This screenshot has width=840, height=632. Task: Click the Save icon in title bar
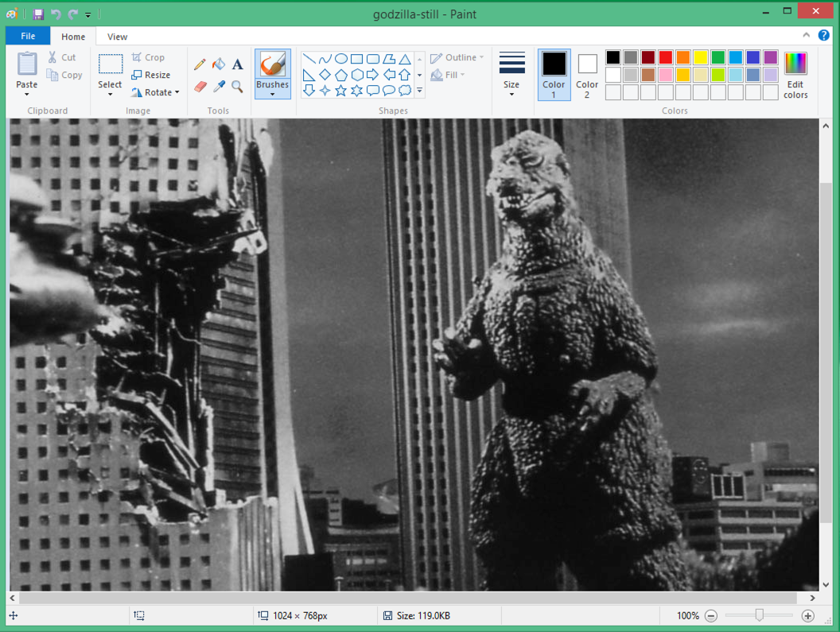coord(38,14)
